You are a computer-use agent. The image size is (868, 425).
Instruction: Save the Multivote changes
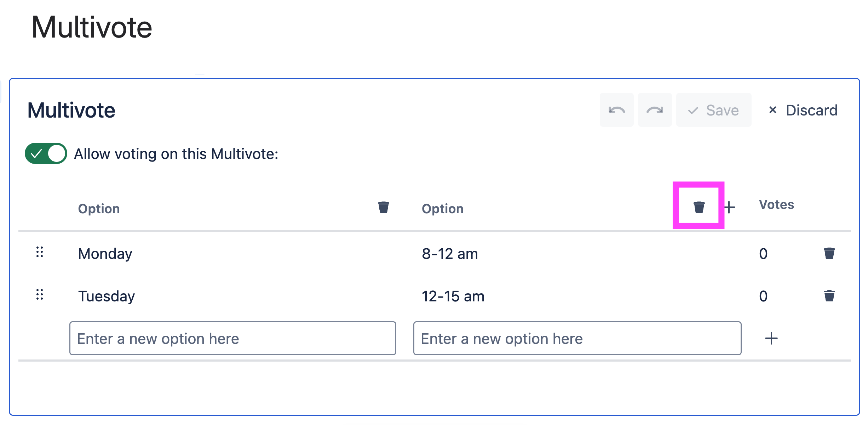click(713, 110)
